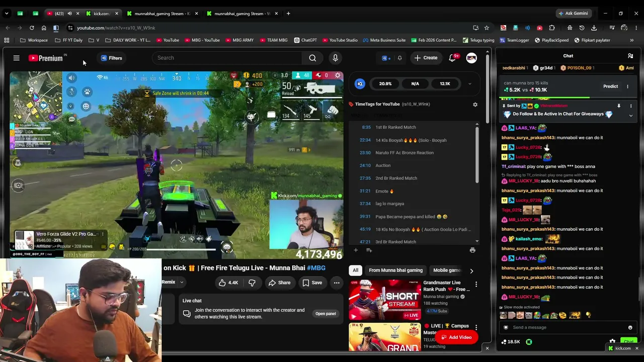
Task: Dislike the video
Action: click(252, 283)
